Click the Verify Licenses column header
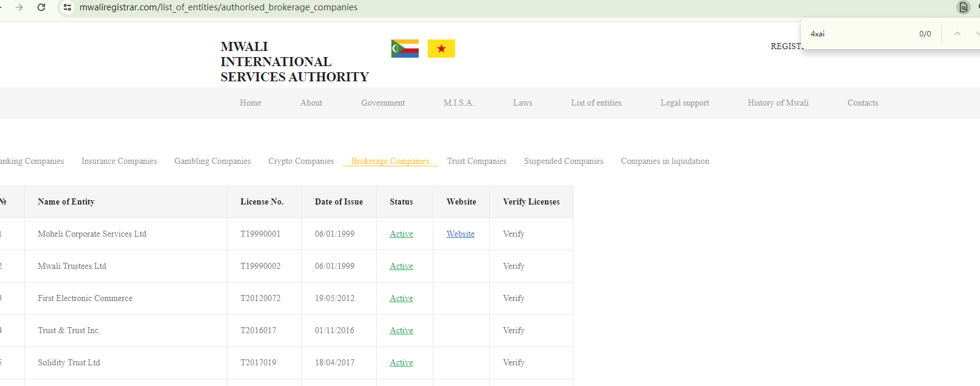980x386 pixels. coord(532,202)
